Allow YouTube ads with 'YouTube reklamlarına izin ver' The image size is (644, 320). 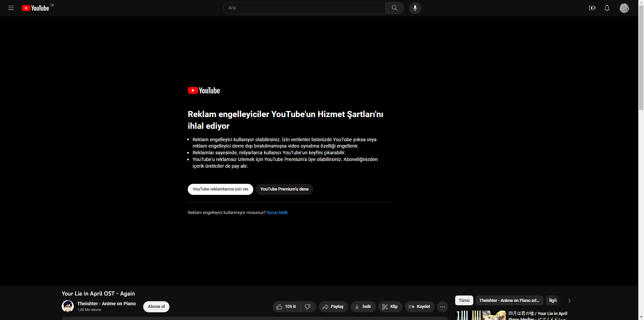pos(220,189)
